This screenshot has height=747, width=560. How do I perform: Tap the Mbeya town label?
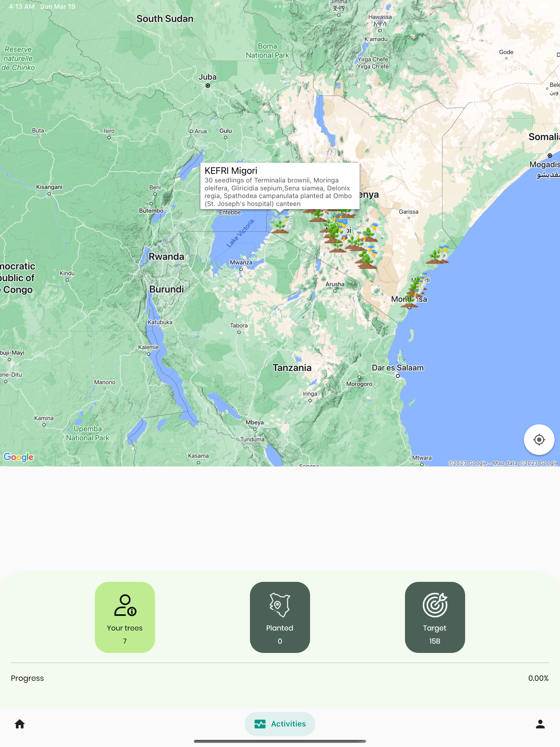tap(255, 422)
